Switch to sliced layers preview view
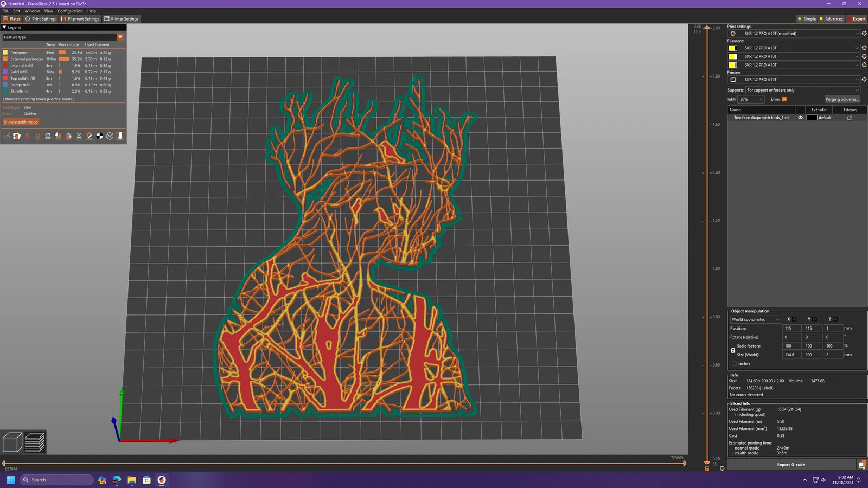The height and width of the screenshot is (488, 868). pos(35,442)
